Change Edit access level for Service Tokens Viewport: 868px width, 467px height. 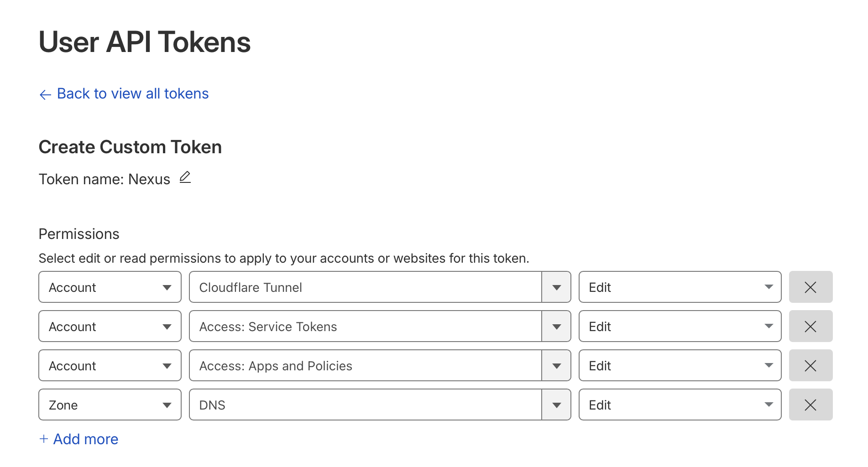click(x=680, y=327)
